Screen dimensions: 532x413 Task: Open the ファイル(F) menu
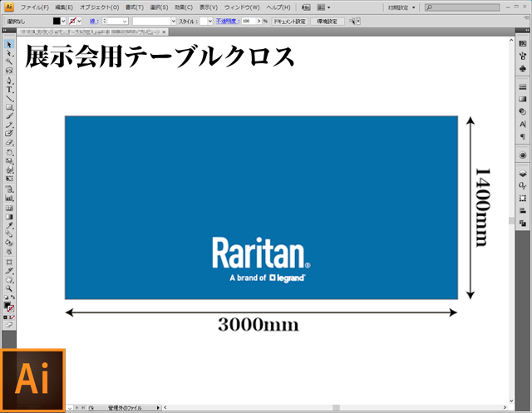coord(35,7)
